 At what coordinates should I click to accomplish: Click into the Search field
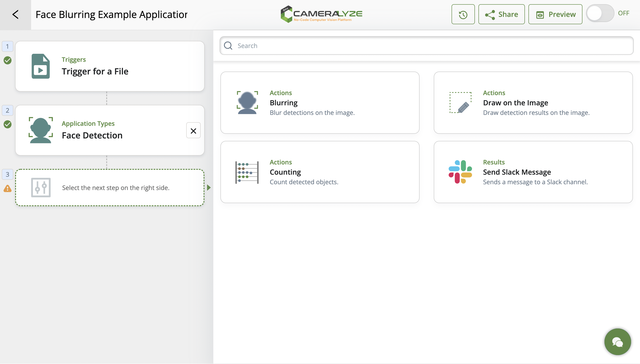click(426, 46)
